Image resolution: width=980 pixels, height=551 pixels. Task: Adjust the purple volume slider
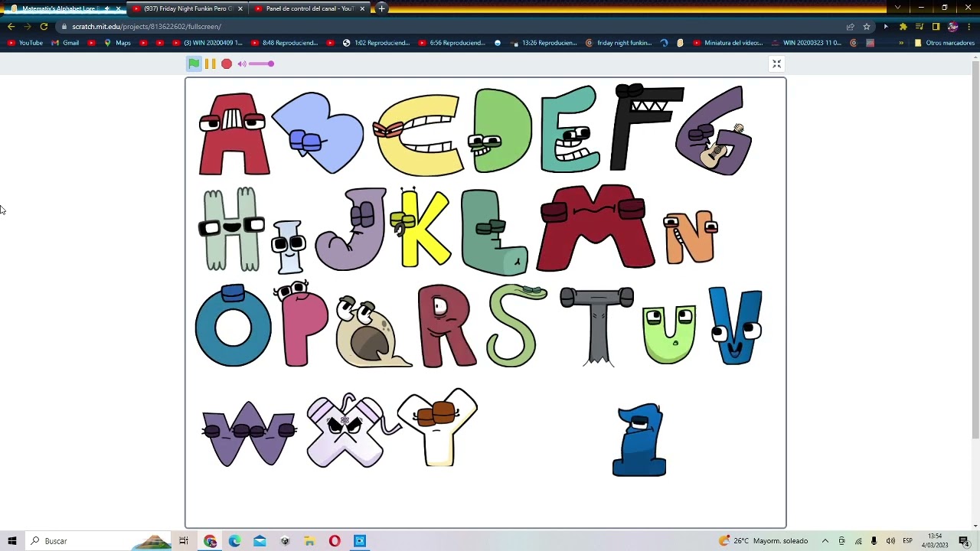coord(261,64)
